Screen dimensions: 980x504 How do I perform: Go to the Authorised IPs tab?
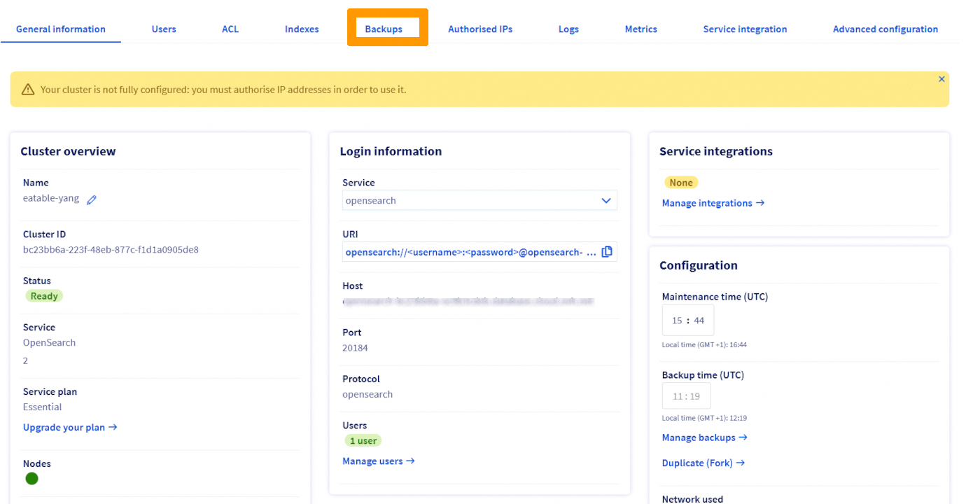point(480,29)
